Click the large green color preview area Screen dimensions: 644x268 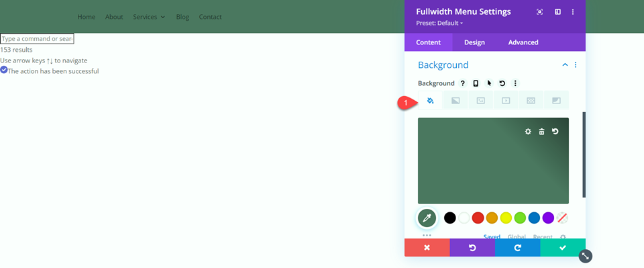pos(493,161)
